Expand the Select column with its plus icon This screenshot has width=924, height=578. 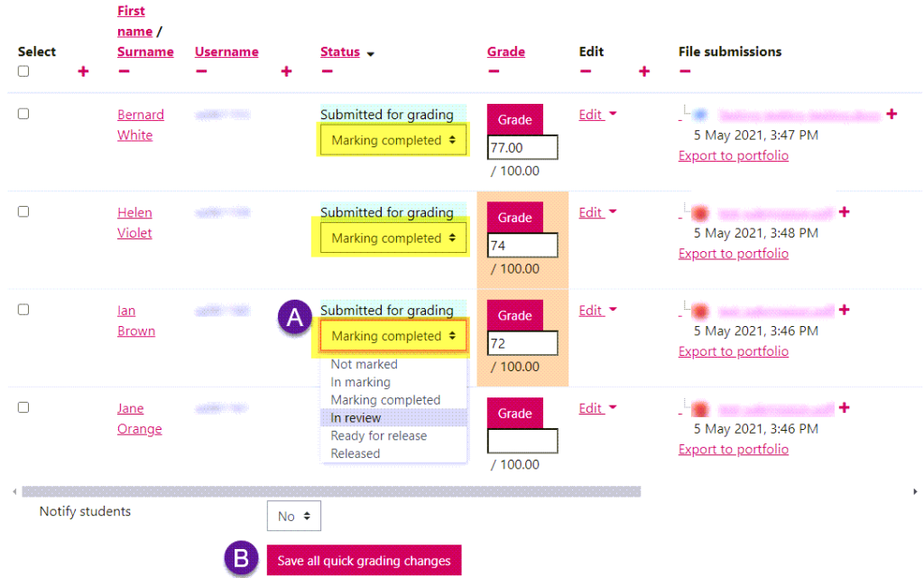[83, 70]
